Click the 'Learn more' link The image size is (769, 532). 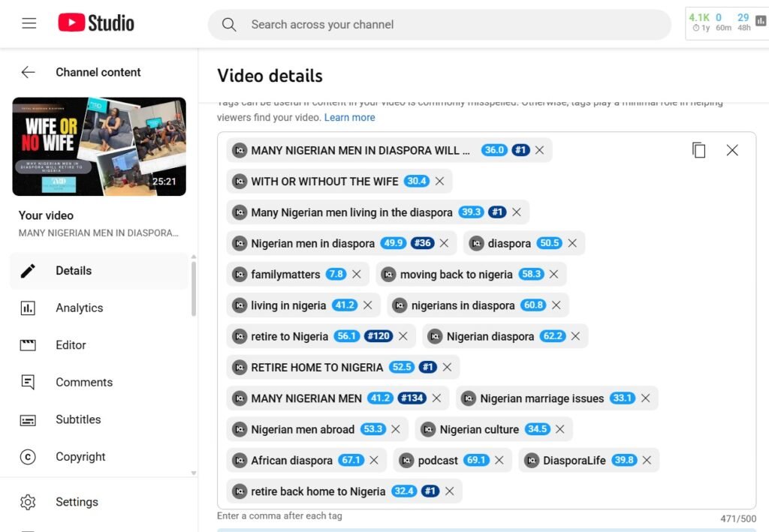[x=349, y=118]
